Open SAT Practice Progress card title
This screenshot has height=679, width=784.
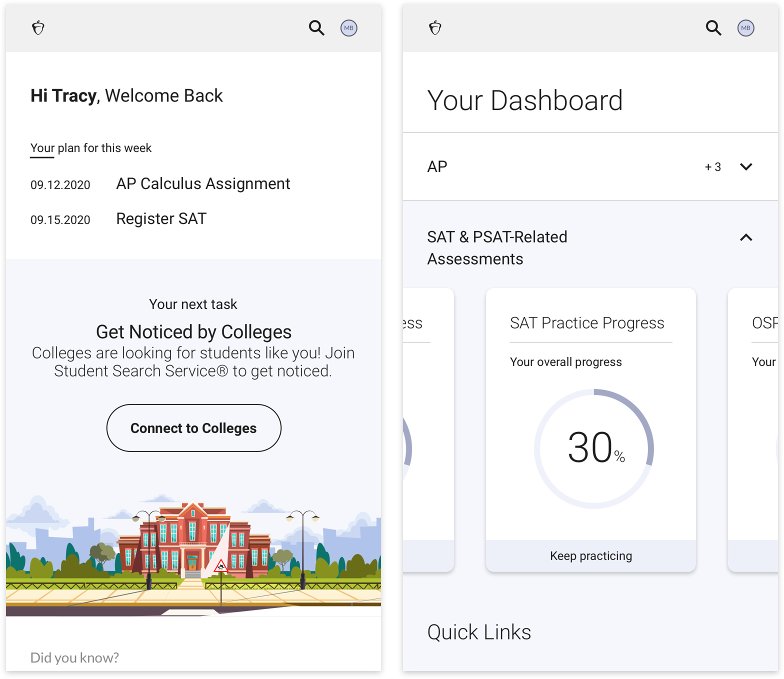pos(587,323)
